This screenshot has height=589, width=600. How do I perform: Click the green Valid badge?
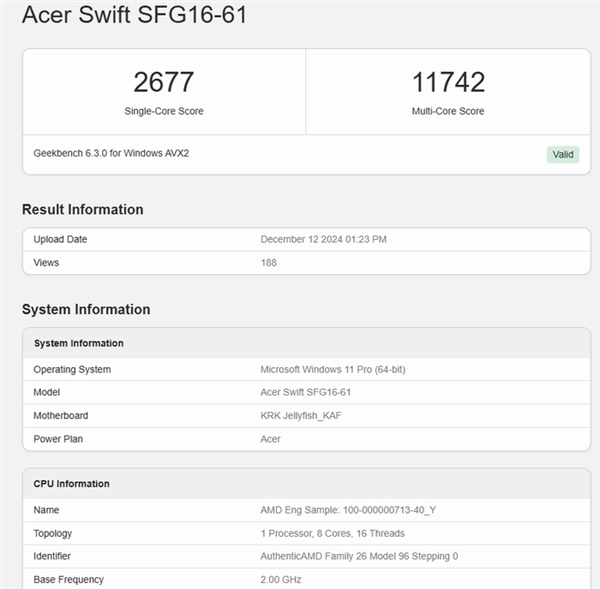(x=563, y=154)
